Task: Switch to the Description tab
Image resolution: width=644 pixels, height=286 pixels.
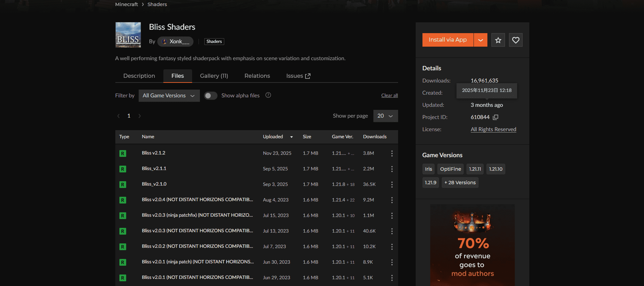Action: [139, 76]
